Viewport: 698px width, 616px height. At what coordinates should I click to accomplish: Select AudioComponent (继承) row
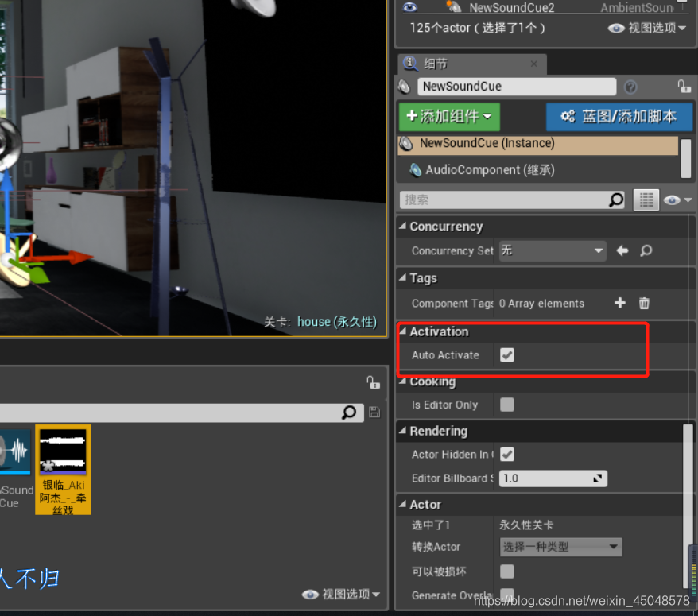click(x=537, y=169)
